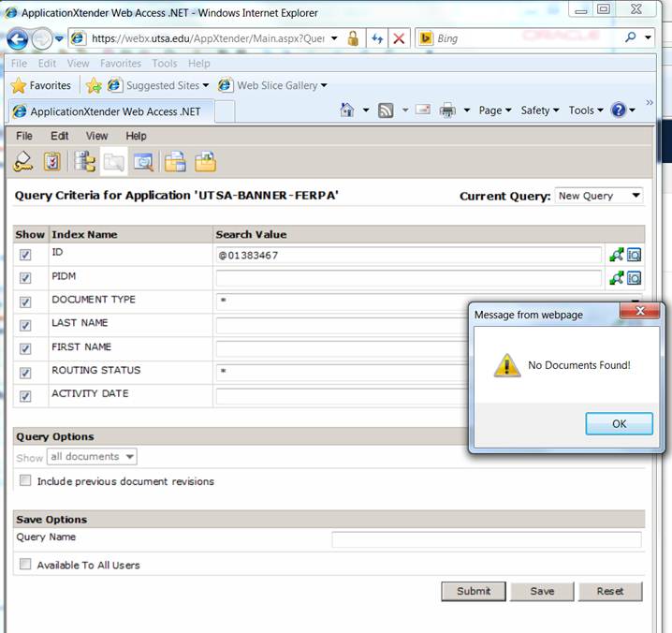The image size is (672, 633).
Task: Open the application's View menu
Action: point(96,136)
